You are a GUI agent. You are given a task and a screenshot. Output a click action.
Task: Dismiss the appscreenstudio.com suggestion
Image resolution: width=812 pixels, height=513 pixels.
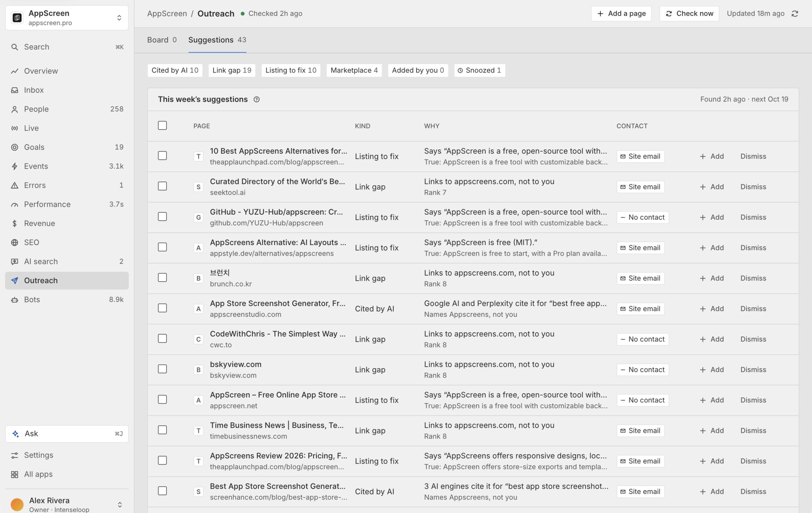click(x=753, y=309)
